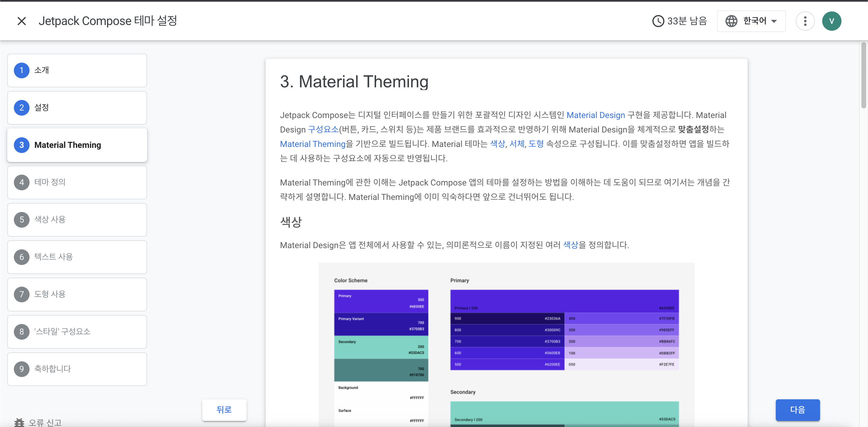Go to step 1 소개
This screenshot has width=868, height=427.
click(x=77, y=70)
